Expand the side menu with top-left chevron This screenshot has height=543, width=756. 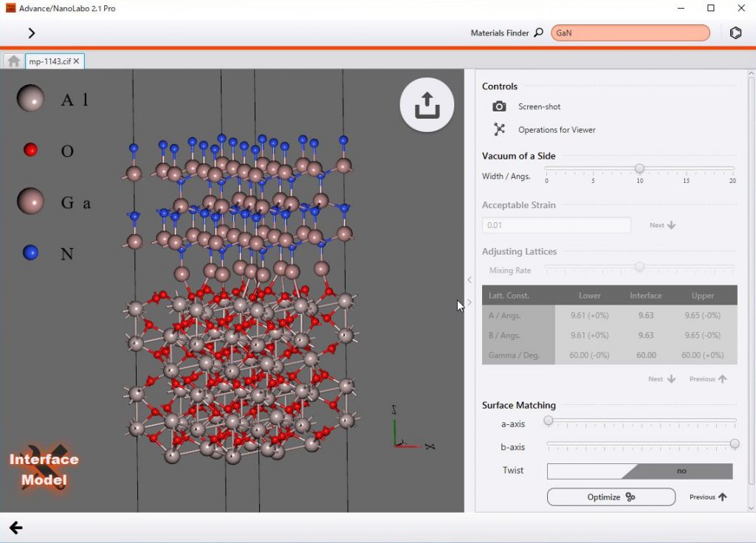[x=31, y=33]
